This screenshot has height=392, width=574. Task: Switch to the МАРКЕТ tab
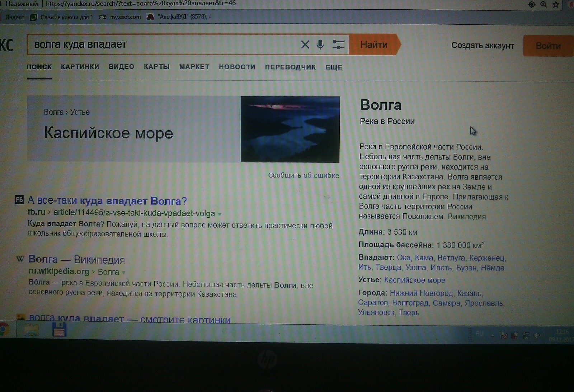coord(194,67)
